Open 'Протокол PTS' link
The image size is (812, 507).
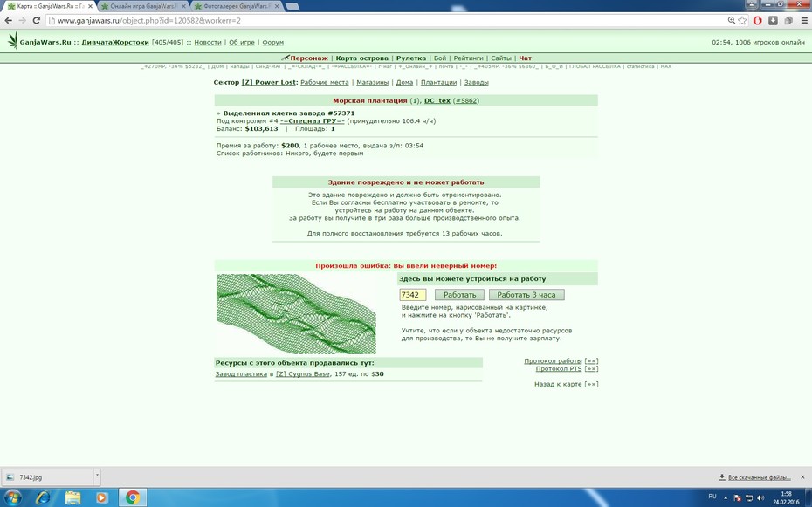[x=558, y=369]
